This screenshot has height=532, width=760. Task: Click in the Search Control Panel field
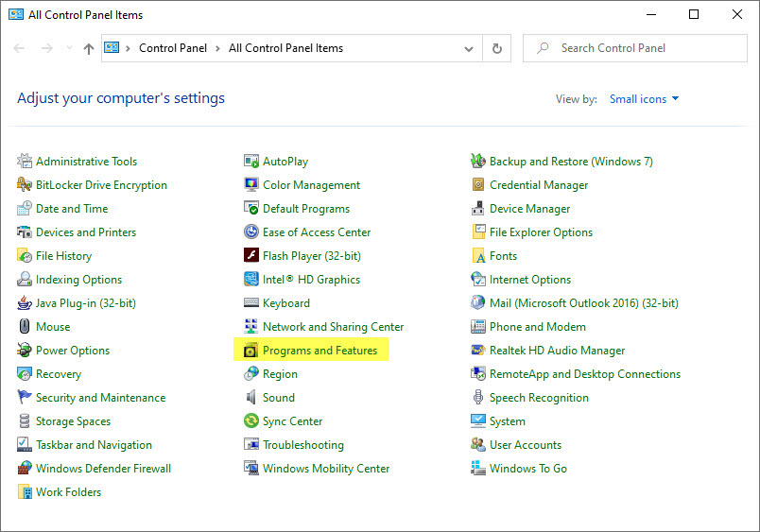click(635, 48)
